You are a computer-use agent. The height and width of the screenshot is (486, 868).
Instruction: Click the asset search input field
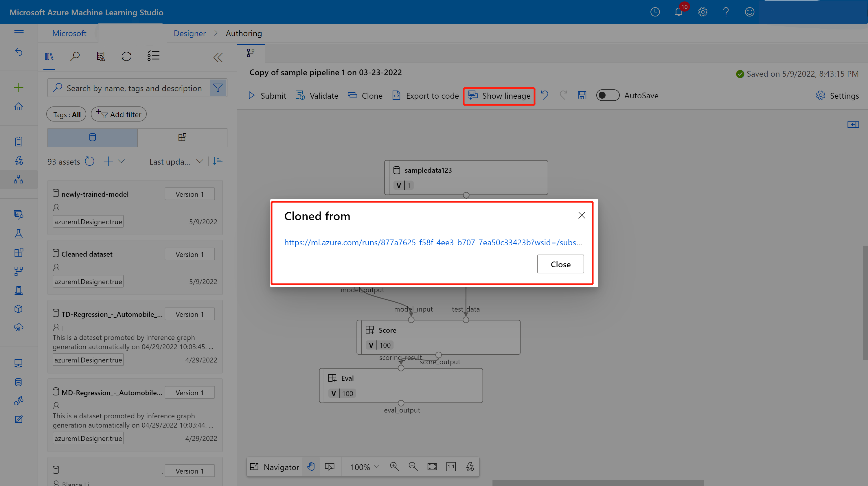[134, 88]
